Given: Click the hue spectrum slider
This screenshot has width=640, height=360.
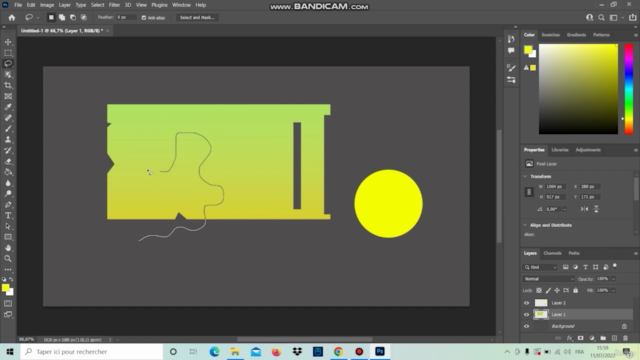Looking at the screenshot, I should (629, 89).
